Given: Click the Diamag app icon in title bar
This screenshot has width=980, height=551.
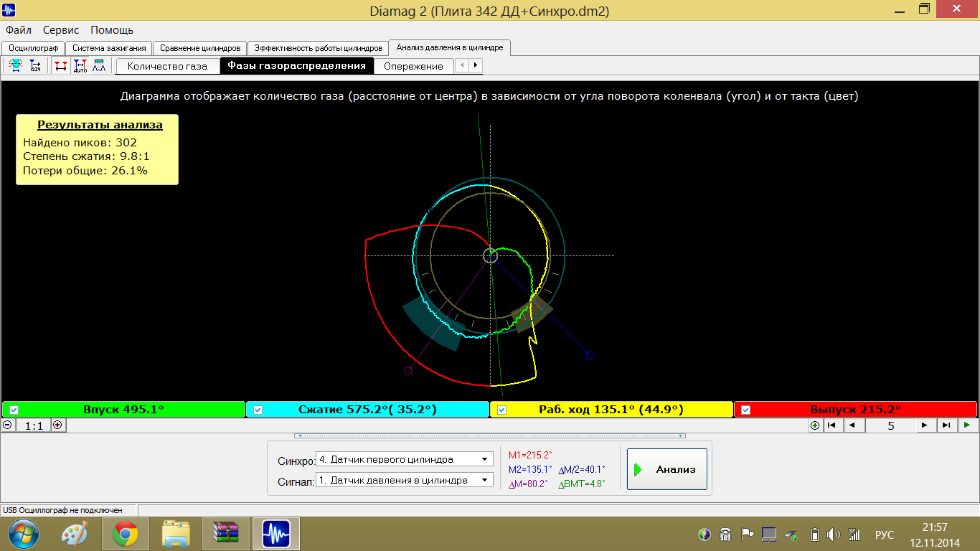Looking at the screenshot, I should pyautogui.click(x=10, y=11).
